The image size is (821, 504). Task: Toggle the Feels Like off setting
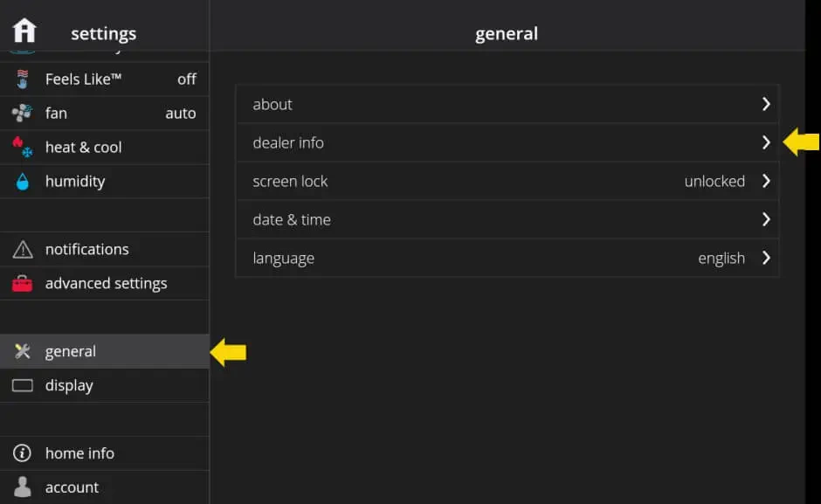pyautogui.click(x=186, y=79)
